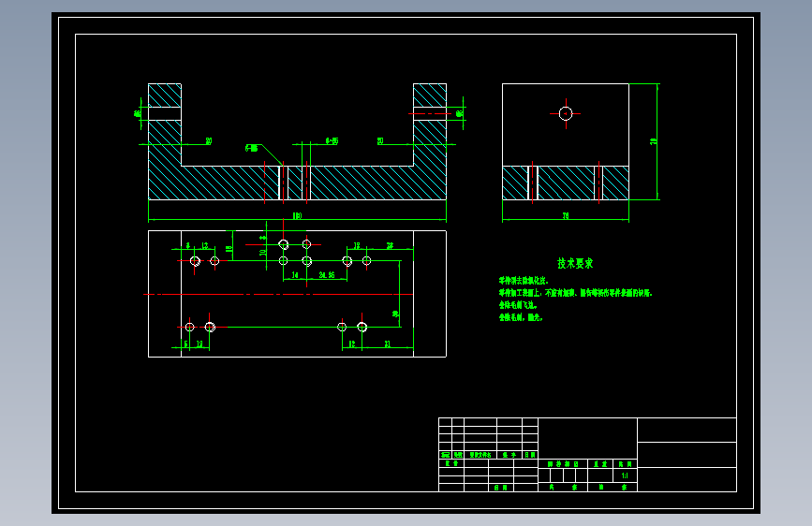The height and width of the screenshot is (526, 812).
Task: Select the first line of technical requirements text
Action: (x=524, y=281)
